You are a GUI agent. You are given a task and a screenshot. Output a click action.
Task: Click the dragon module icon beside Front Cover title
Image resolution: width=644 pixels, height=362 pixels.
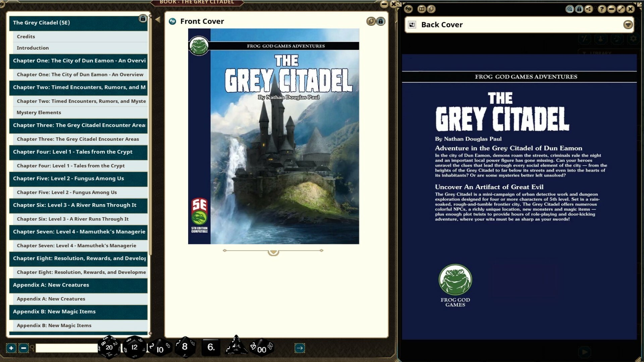click(172, 21)
